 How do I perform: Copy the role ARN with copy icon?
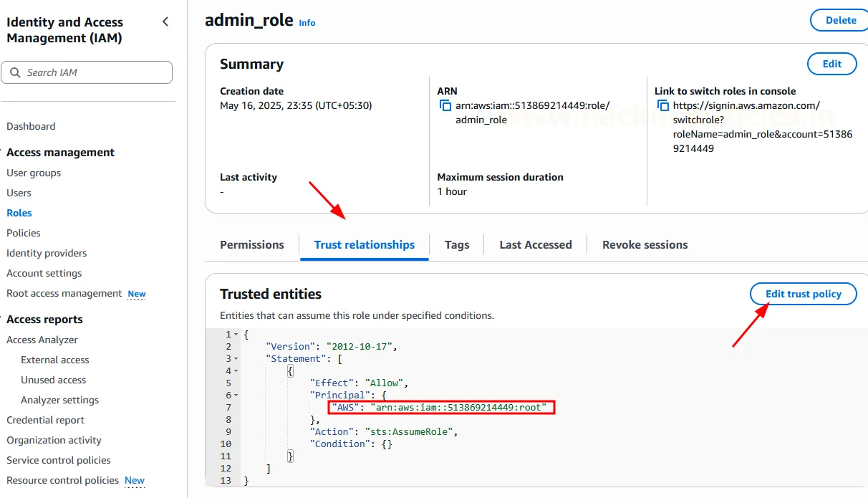tap(445, 106)
